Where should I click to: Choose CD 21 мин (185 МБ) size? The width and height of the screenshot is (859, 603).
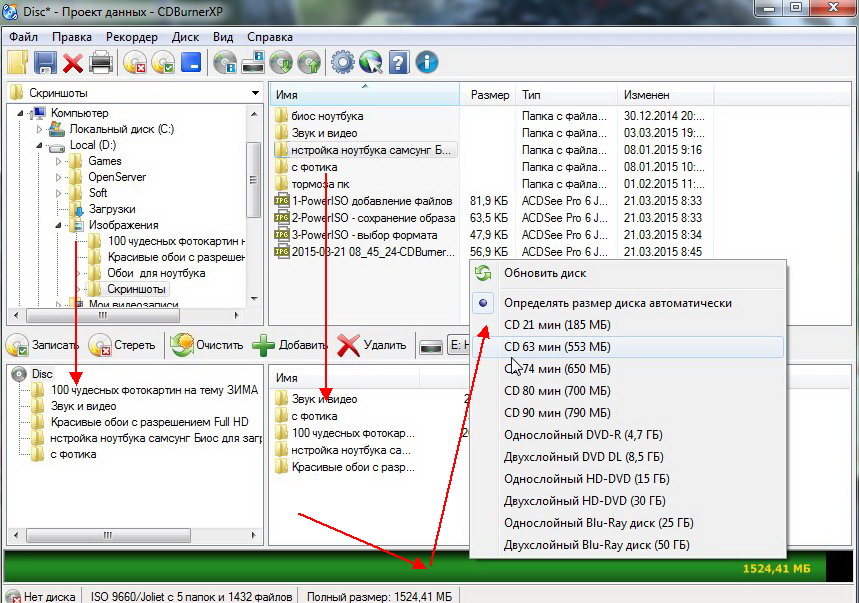(628, 325)
